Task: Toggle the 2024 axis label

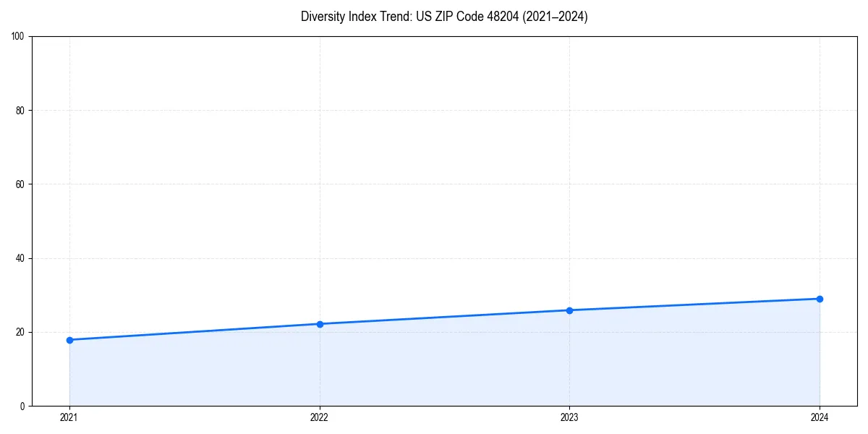Action: pos(820,417)
